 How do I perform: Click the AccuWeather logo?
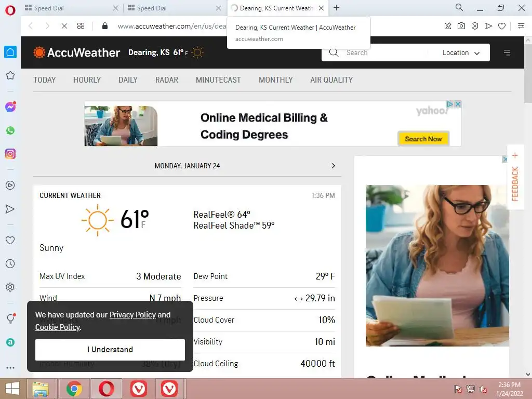point(77,52)
